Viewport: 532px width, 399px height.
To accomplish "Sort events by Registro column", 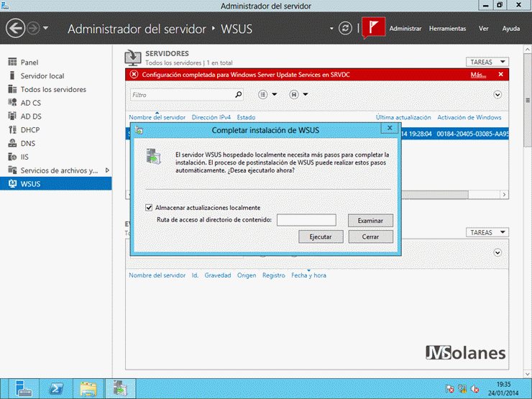I will (274, 275).
